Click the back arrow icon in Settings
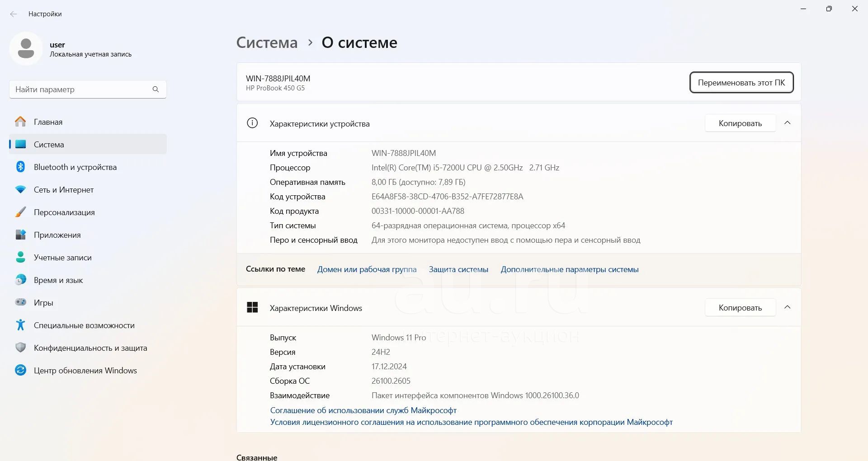 click(14, 14)
